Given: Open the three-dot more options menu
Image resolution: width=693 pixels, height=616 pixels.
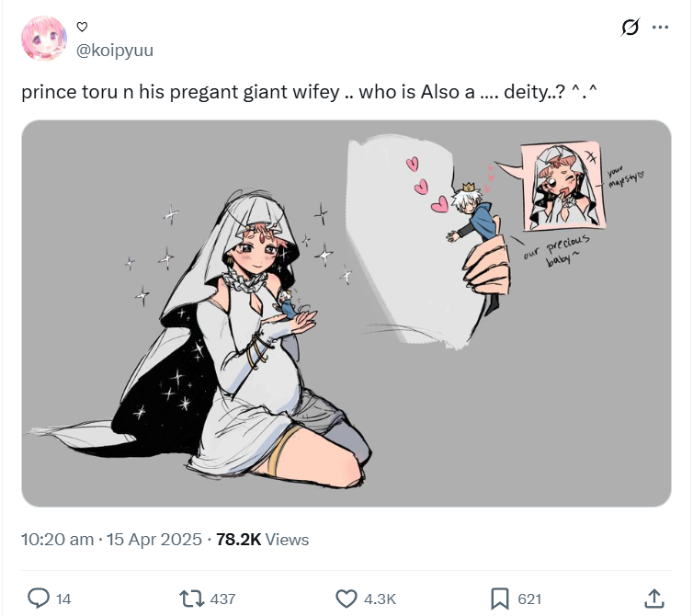Looking at the screenshot, I should coord(660,28).
